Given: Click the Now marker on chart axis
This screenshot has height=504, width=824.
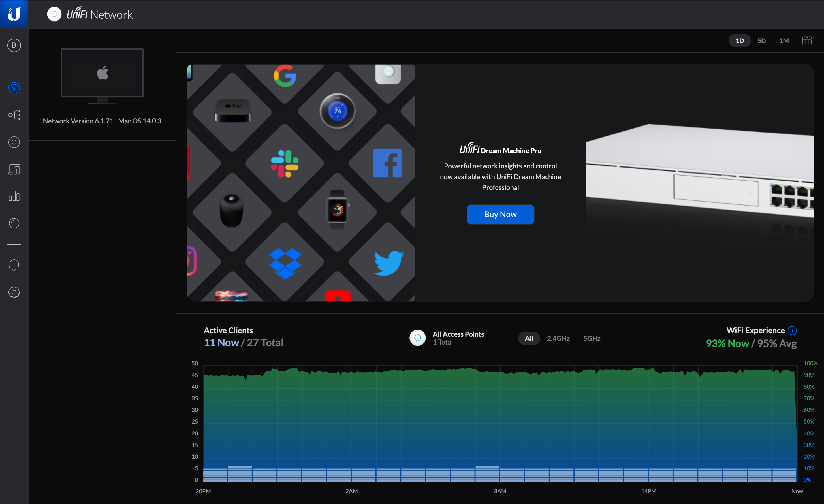Looking at the screenshot, I should point(797,491).
